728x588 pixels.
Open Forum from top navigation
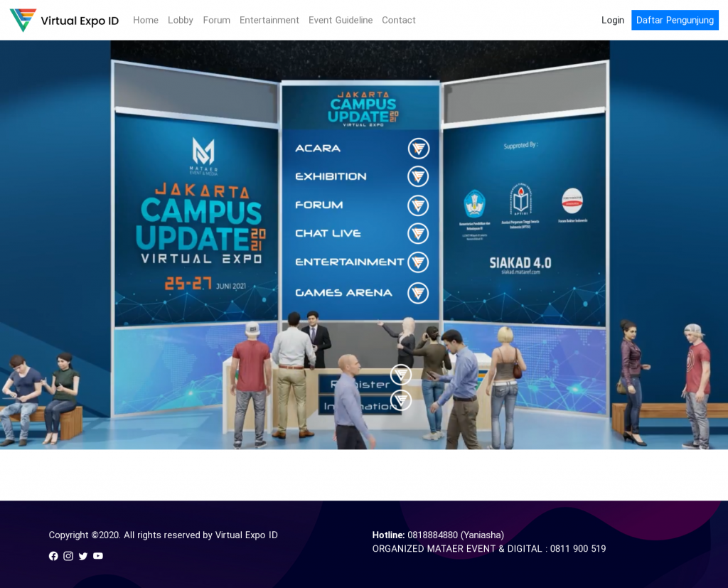216,20
